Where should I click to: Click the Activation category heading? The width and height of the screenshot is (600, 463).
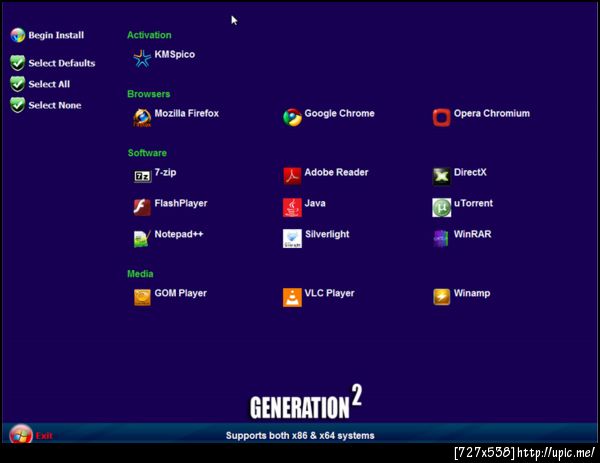(149, 35)
